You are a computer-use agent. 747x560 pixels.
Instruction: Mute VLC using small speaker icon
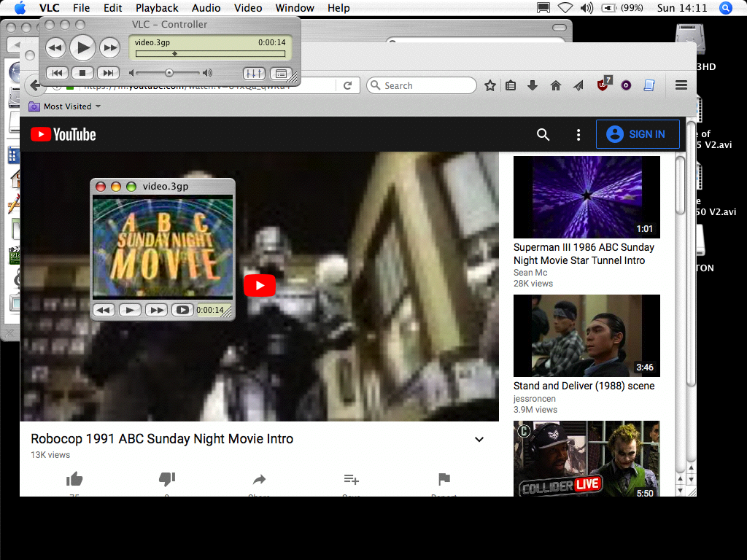click(x=131, y=73)
